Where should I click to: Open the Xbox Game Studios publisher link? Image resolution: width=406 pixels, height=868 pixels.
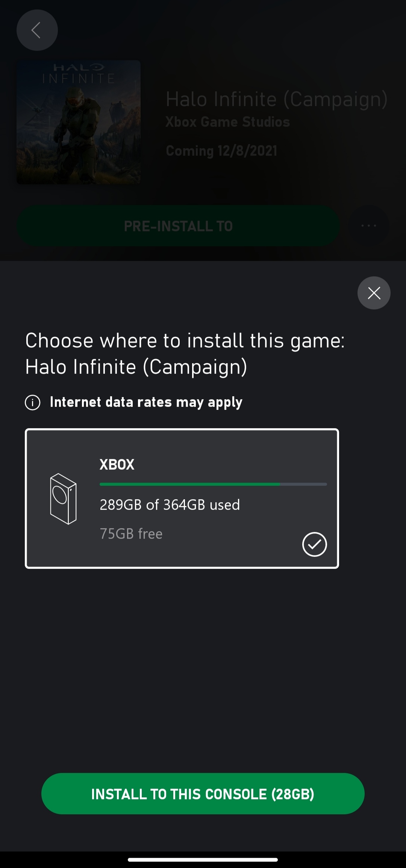coord(228,122)
